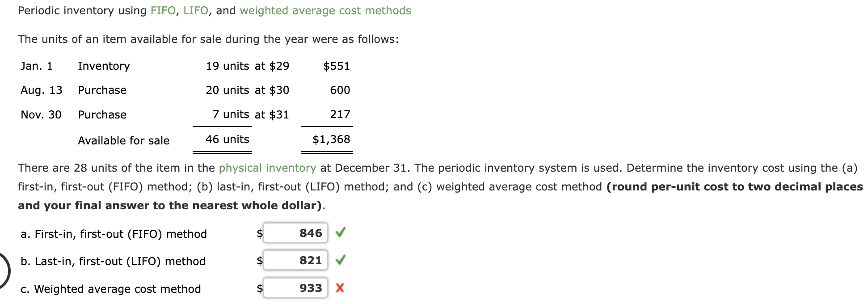Viewport: 868px width, 304px height.
Task: Click the dark circular arc at left edge
Action: point(5,271)
